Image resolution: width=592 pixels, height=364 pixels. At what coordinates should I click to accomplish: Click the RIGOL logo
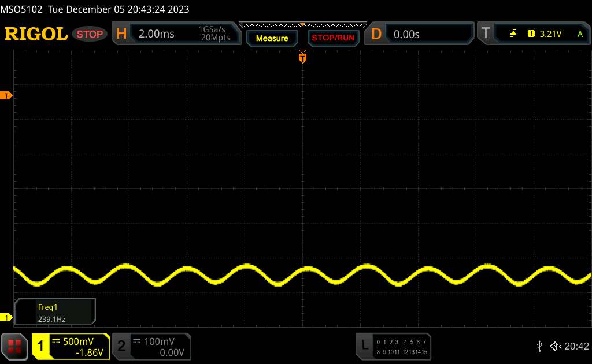click(x=36, y=34)
